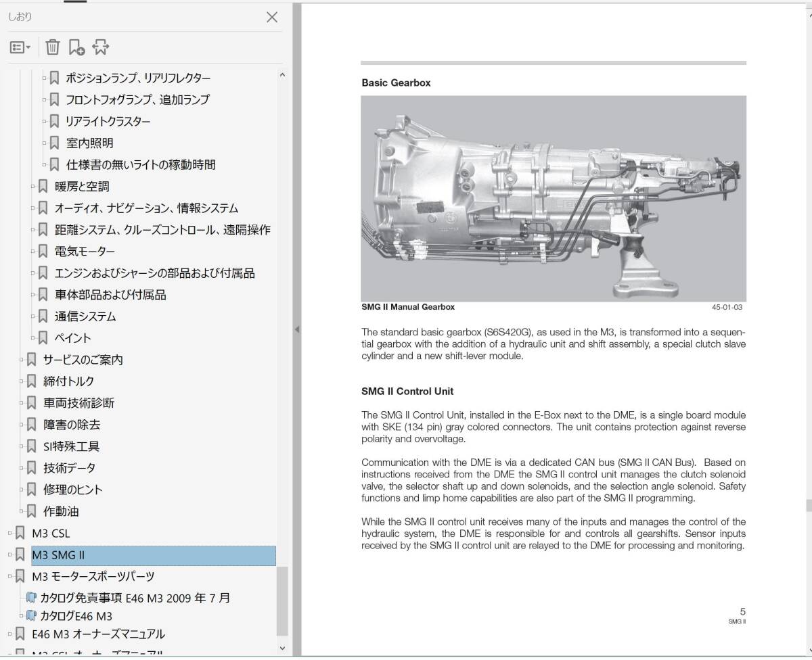Collapse the side panel with the divider arrow
812x660 pixels.
[296, 329]
